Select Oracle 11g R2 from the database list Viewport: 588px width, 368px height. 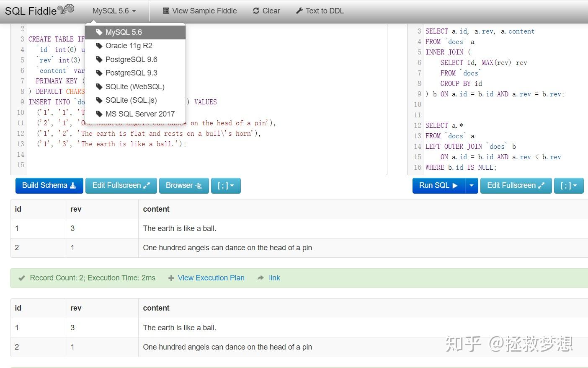point(128,46)
